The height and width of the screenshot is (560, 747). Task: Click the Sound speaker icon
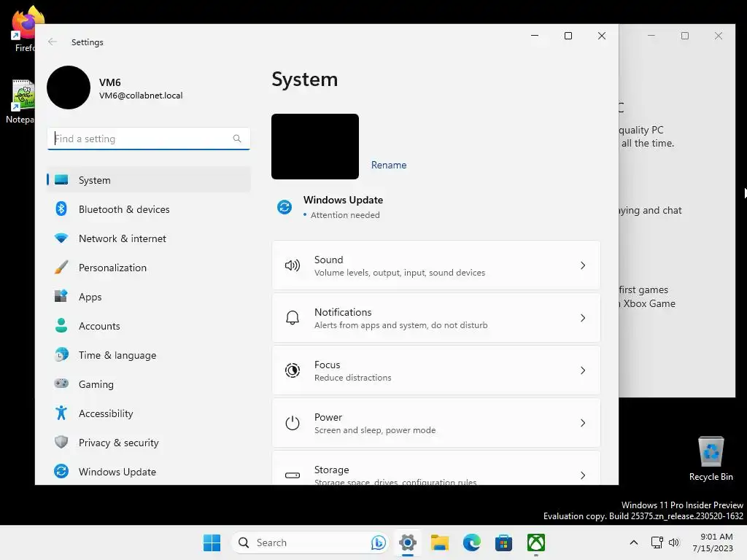[292, 265]
